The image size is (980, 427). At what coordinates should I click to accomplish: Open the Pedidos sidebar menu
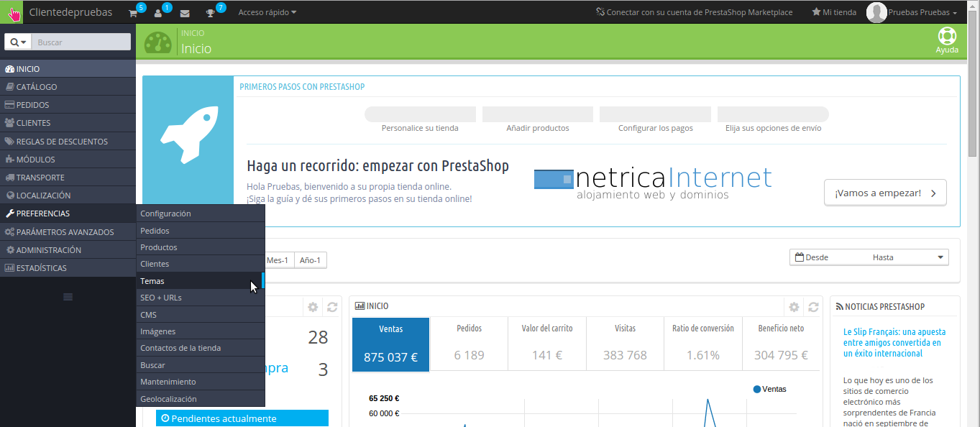(68, 105)
